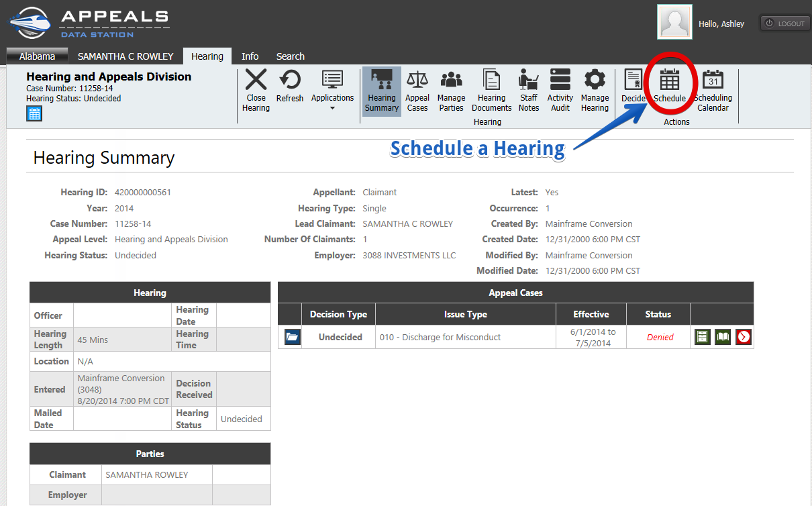The image size is (812, 506).
Task: Click the 'Mainframe Conversion' Created By value
Action: (589, 223)
